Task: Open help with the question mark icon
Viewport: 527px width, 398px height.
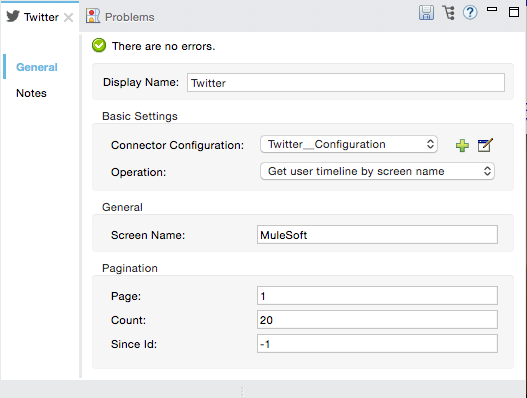Action: [x=470, y=13]
